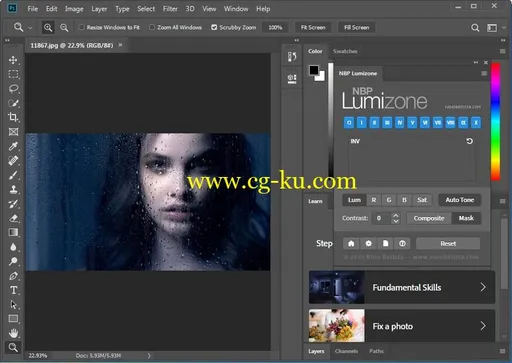Select the Hand tool
This screenshot has height=363, width=512.
[13, 333]
